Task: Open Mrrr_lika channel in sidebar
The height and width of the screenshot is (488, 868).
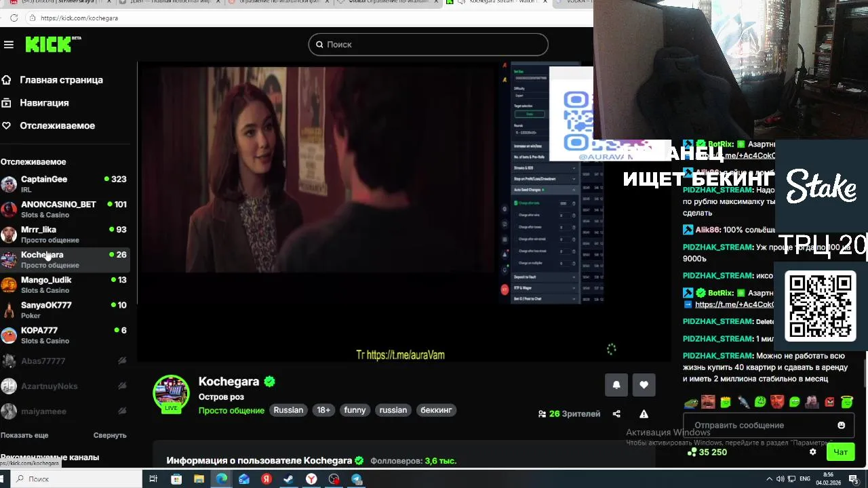Action: (64, 234)
